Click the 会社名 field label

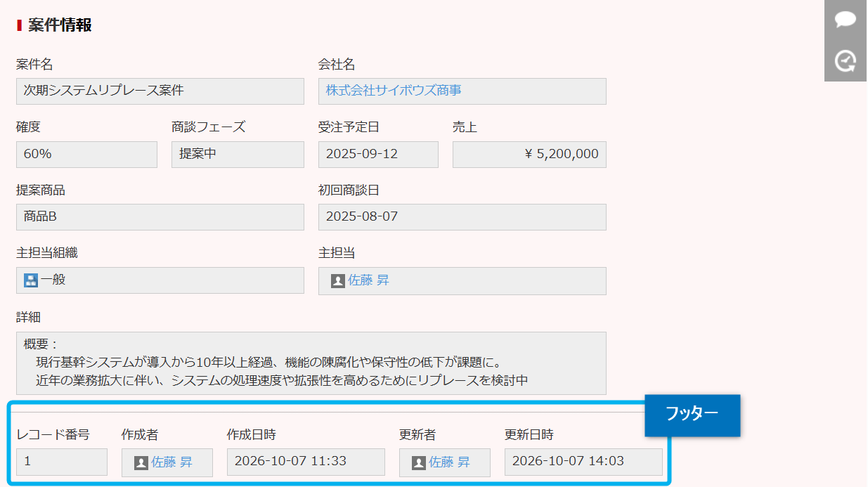coord(337,65)
